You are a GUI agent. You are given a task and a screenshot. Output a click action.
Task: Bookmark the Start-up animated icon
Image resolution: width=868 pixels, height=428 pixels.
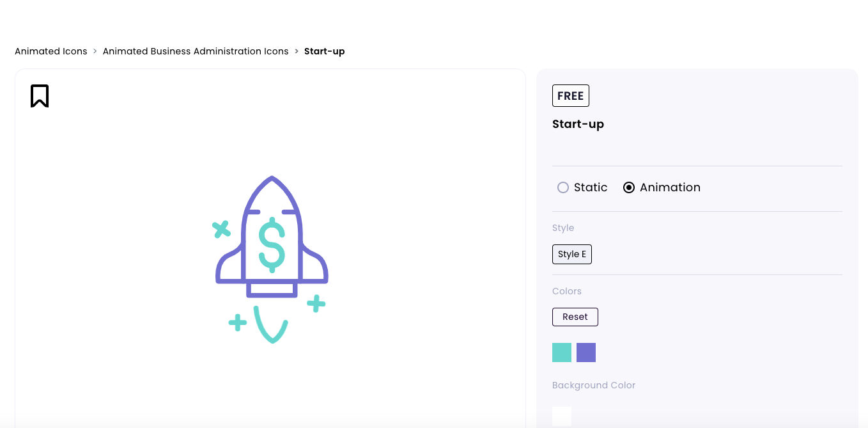40,96
